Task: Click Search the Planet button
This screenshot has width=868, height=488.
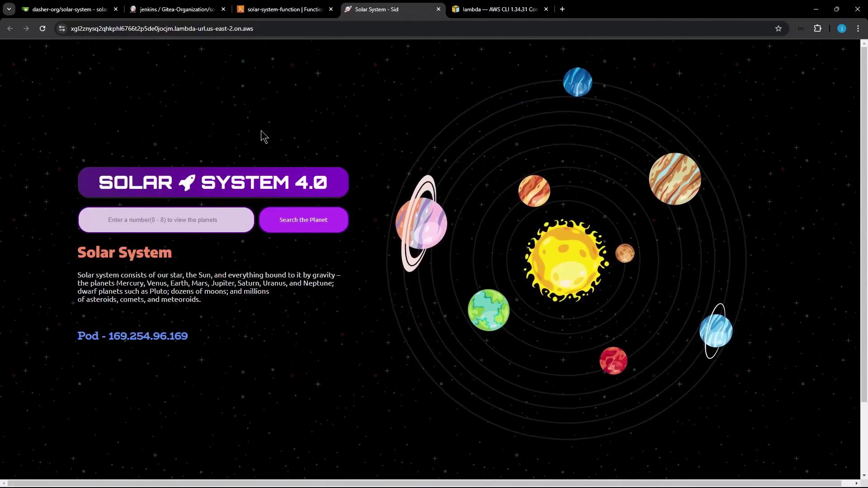Action: tap(303, 220)
